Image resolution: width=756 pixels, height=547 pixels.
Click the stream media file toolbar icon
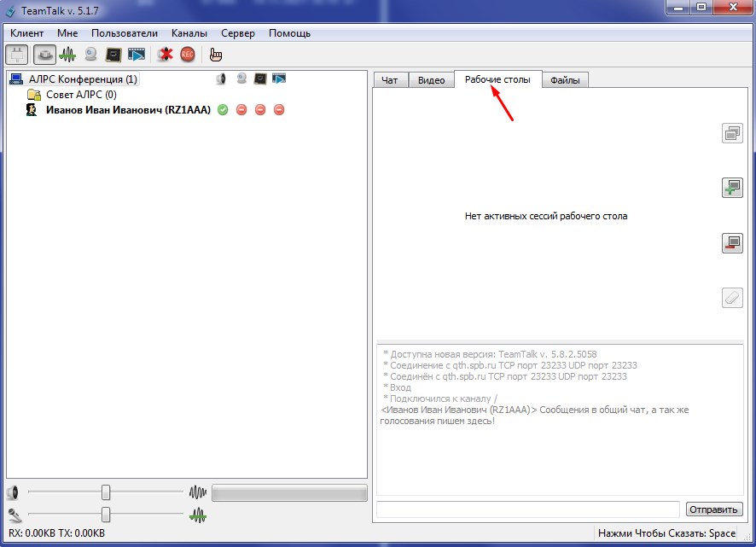137,55
